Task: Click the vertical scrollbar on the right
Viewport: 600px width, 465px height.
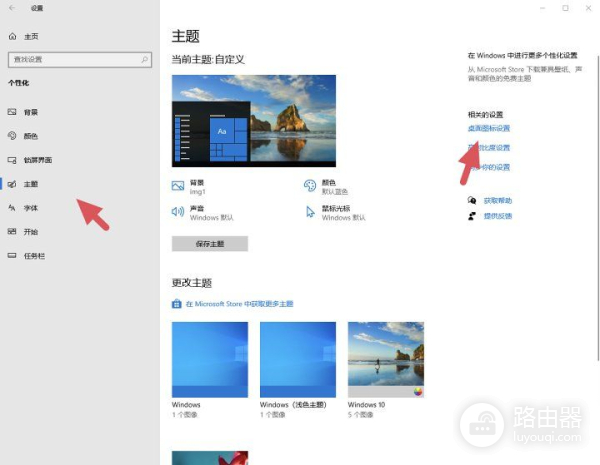Action: click(x=598, y=208)
